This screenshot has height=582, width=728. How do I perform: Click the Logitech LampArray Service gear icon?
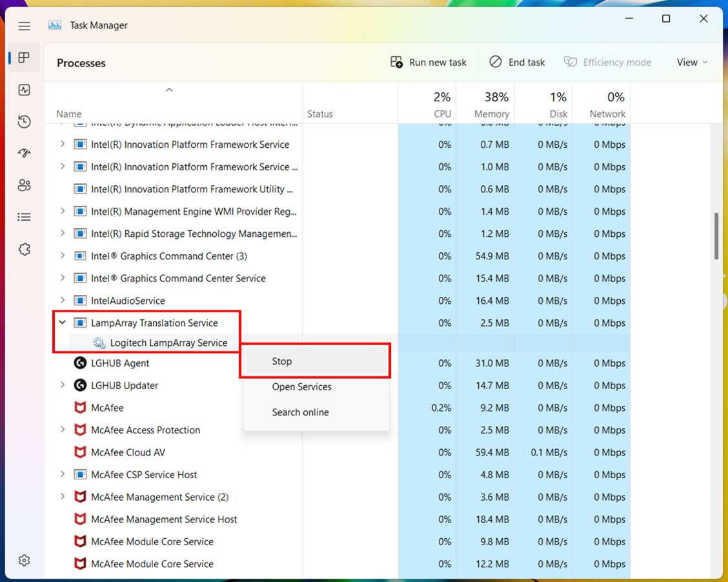pyautogui.click(x=99, y=343)
